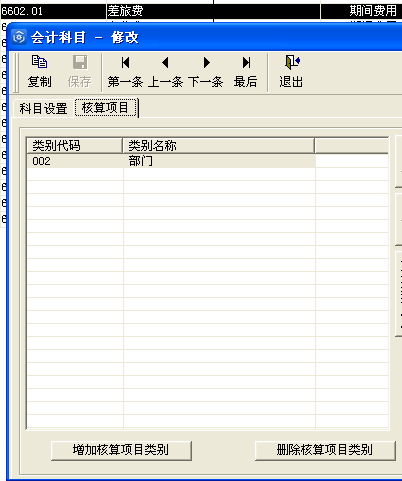This screenshot has height=481, width=402.
Task: Click the app icon in title bar
Action: click(19, 37)
